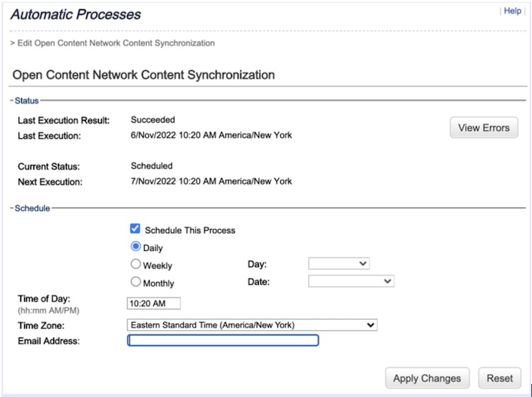532x397 pixels.
Task: Click the Next Execution date value
Action: pyautogui.click(x=211, y=181)
